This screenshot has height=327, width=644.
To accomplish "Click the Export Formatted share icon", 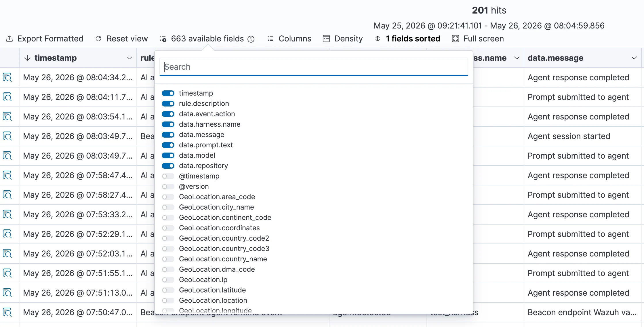I will coord(9,39).
